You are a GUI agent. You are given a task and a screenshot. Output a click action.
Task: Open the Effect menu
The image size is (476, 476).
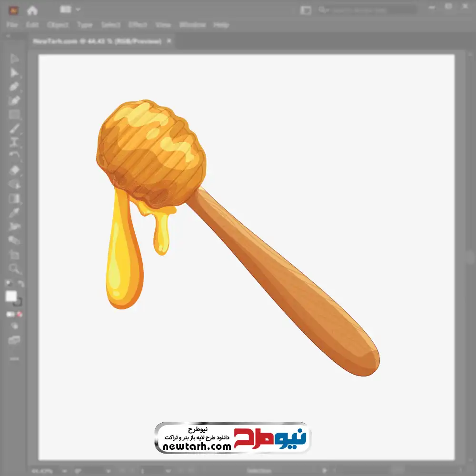[138, 25]
